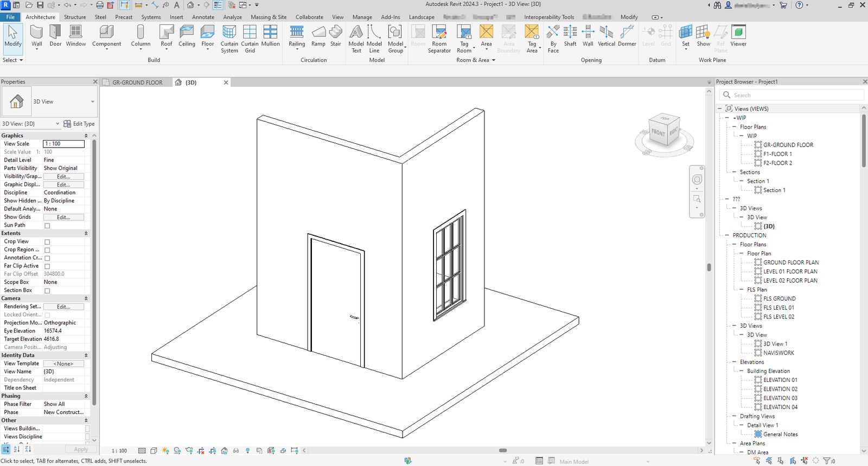Expand the Room & Area panel dropdown
Image resolution: width=868 pixels, height=466 pixels.
pyautogui.click(x=476, y=60)
